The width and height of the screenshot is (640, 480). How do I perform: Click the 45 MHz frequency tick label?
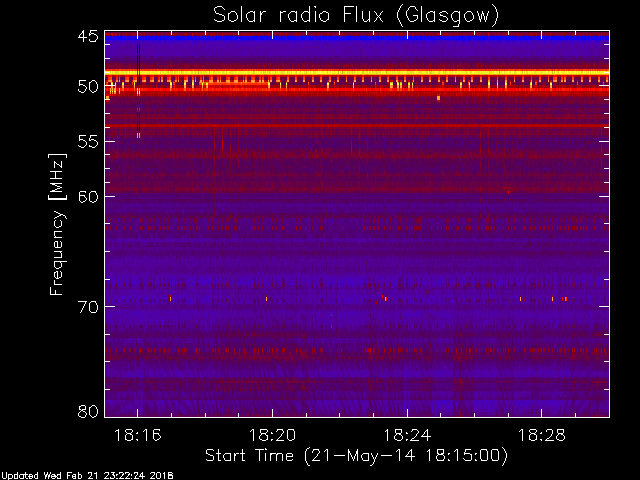88,37
